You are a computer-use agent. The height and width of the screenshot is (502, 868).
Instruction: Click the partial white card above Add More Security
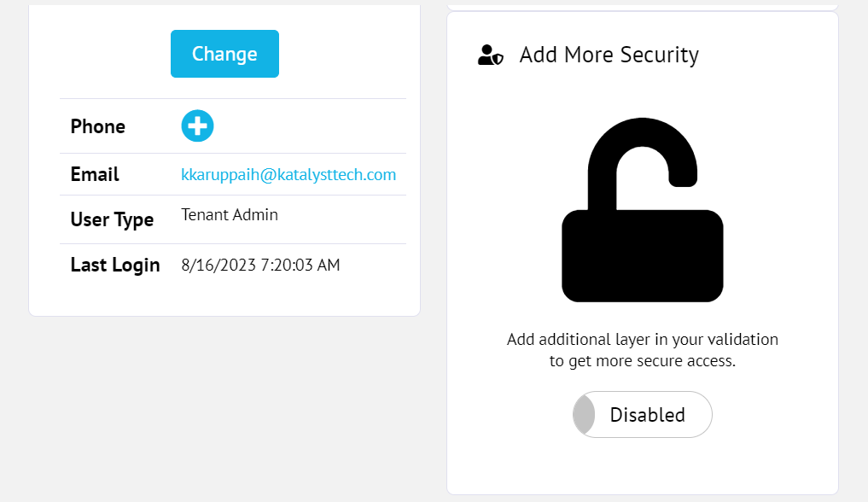click(x=642, y=3)
